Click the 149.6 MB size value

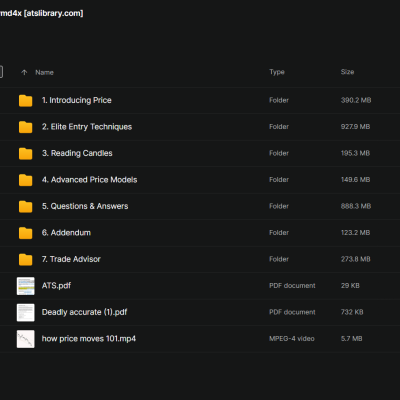pyautogui.click(x=355, y=180)
